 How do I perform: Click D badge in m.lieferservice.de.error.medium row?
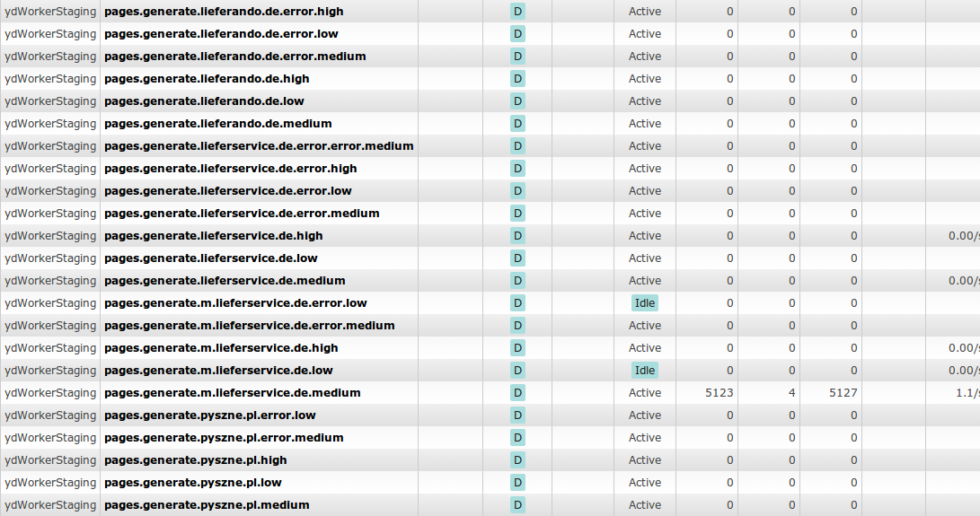point(517,326)
